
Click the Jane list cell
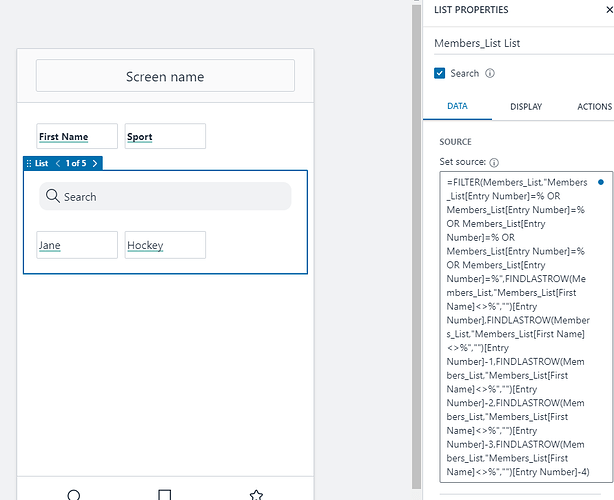point(76,245)
